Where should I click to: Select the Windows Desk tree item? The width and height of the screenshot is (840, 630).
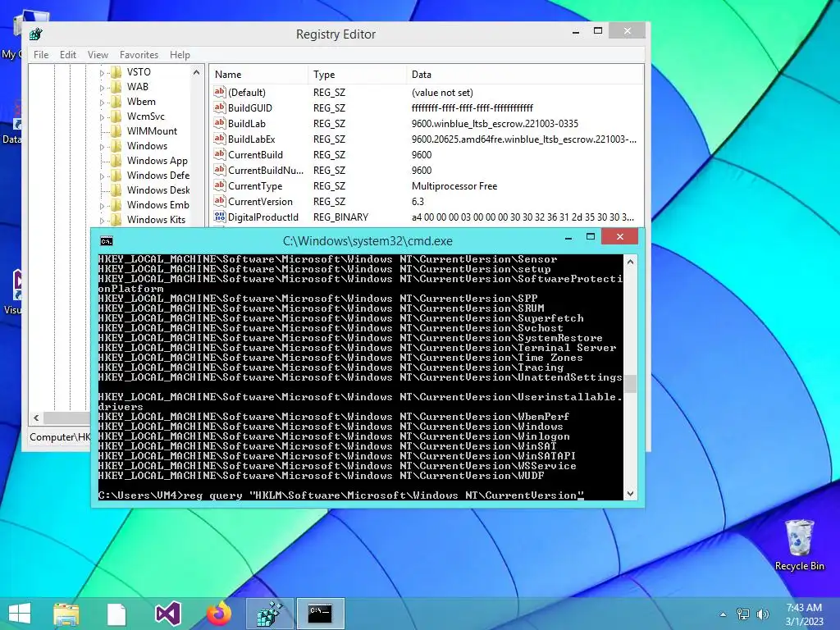click(158, 190)
